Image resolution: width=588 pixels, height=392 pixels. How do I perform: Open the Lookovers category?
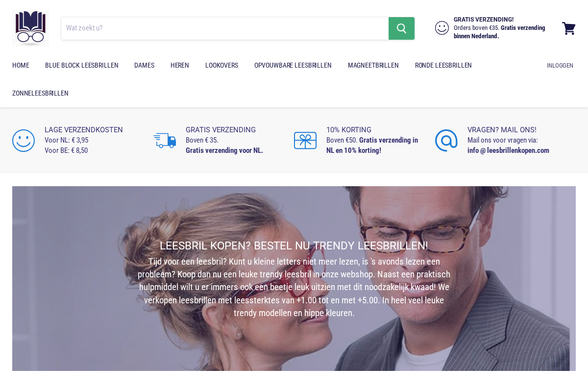click(221, 65)
